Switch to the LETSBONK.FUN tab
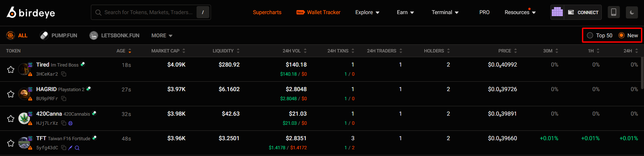The height and width of the screenshot is (156, 644). tap(114, 35)
